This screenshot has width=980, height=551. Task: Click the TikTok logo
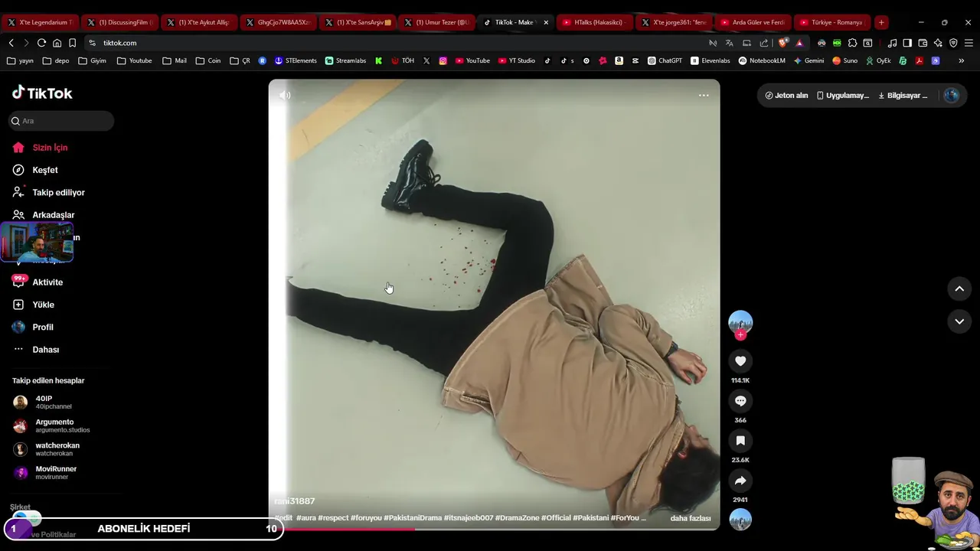(42, 93)
